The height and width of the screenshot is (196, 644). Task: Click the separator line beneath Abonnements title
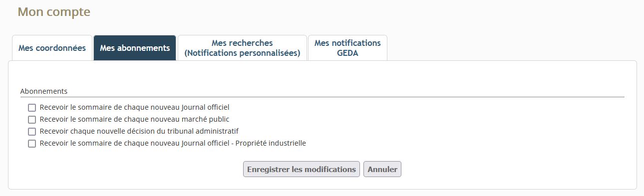(322, 97)
